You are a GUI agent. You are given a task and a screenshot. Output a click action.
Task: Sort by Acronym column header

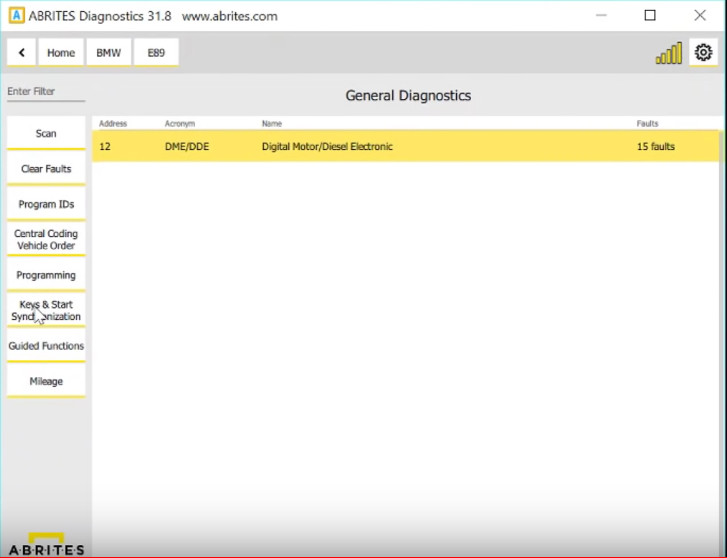coord(179,123)
